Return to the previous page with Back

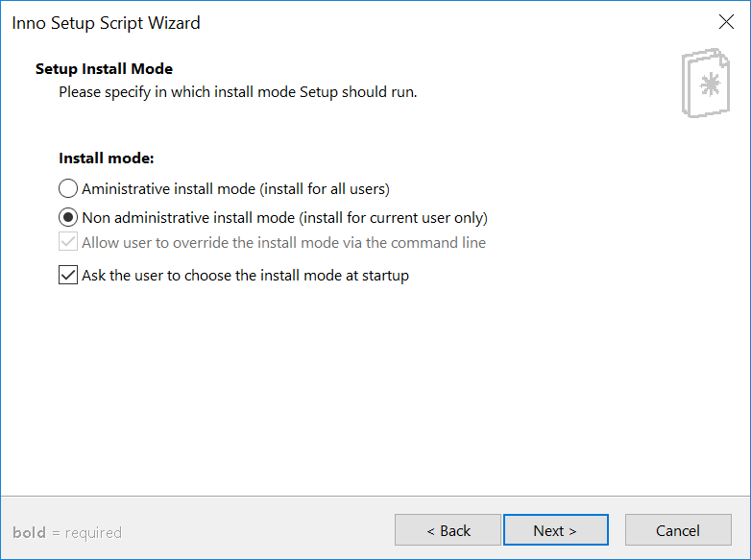[448, 530]
